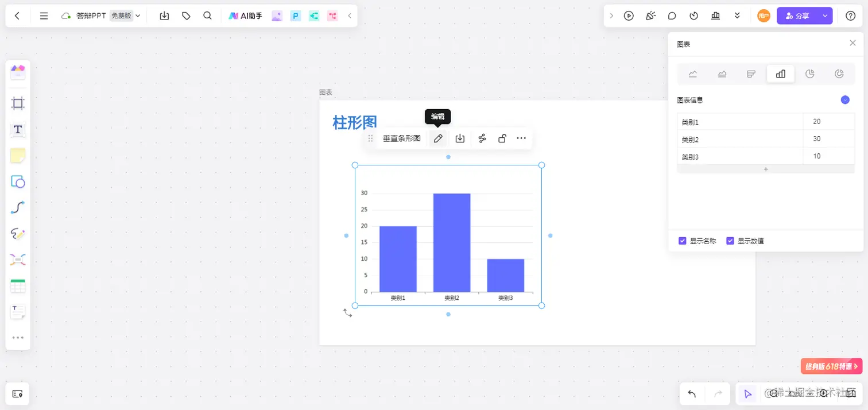Image resolution: width=868 pixels, height=410 pixels.
Task: Switch chart type to donut chart
Action: pyautogui.click(x=839, y=74)
